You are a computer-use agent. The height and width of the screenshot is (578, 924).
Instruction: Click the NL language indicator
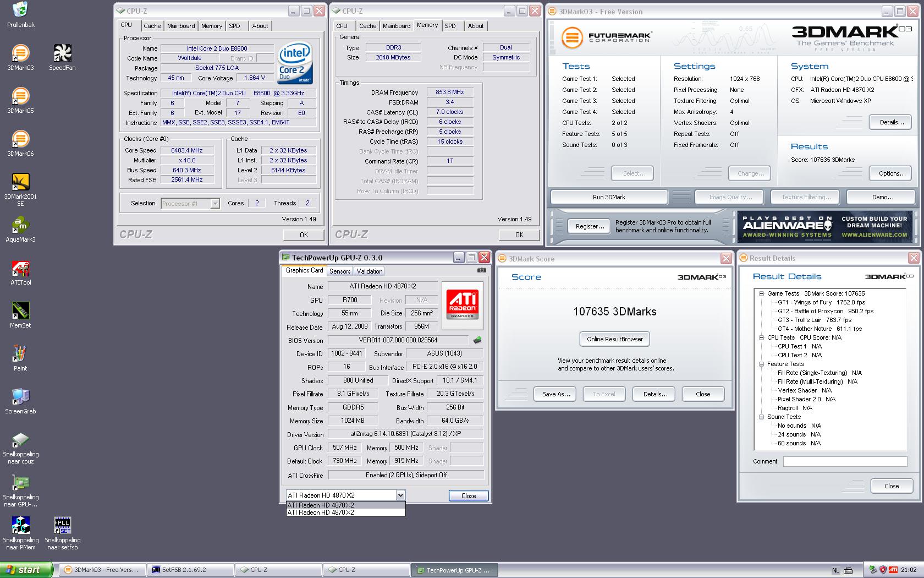[835, 570]
